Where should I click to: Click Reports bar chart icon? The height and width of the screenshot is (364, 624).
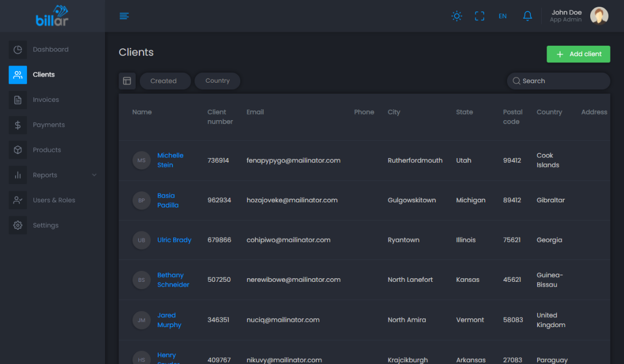click(18, 175)
